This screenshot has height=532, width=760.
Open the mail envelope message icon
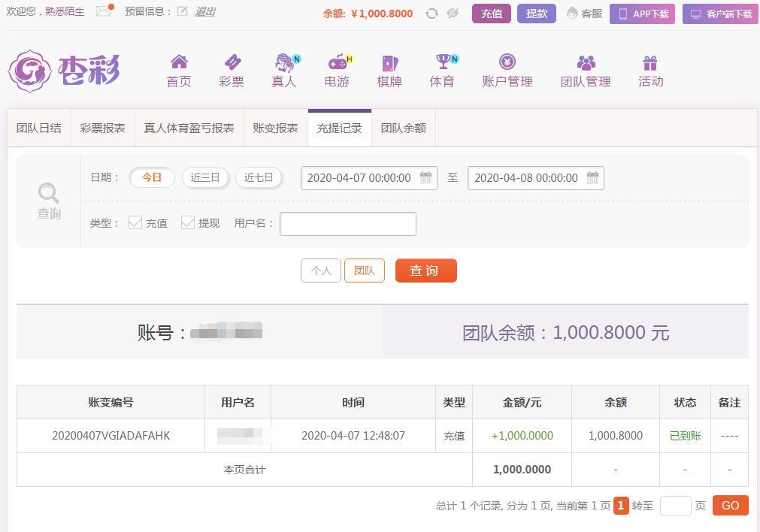click(x=104, y=11)
